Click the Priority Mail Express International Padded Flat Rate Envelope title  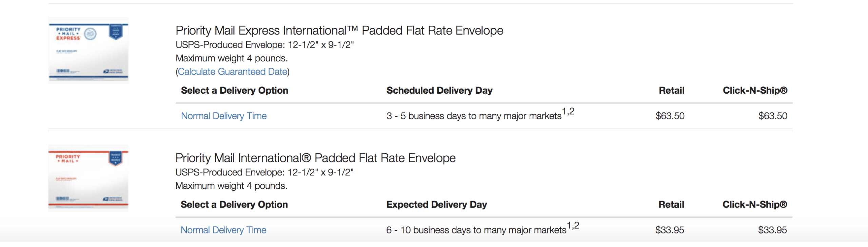click(x=339, y=31)
